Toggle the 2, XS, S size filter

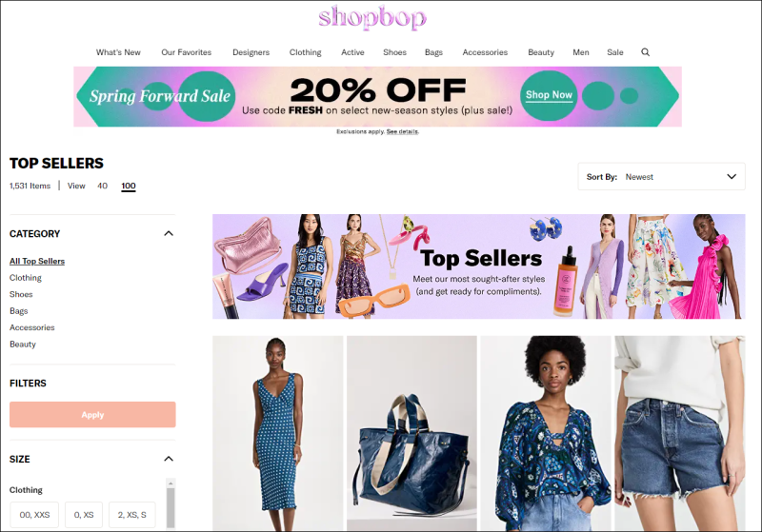coord(132,515)
